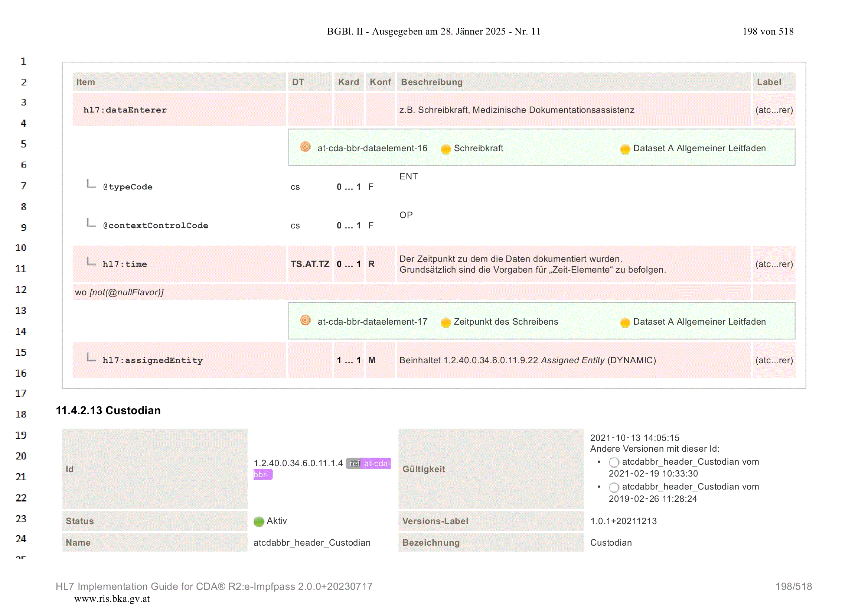Click the yellow Dataset A icon in dataelement-17 row
The width and height of the screenshot is (868, 614).
[x=625, y=322]
